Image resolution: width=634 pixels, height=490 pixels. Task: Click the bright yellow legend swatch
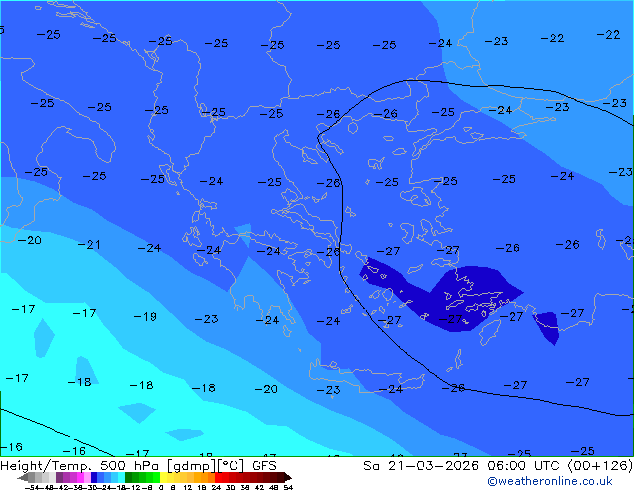tap(163, 477)
